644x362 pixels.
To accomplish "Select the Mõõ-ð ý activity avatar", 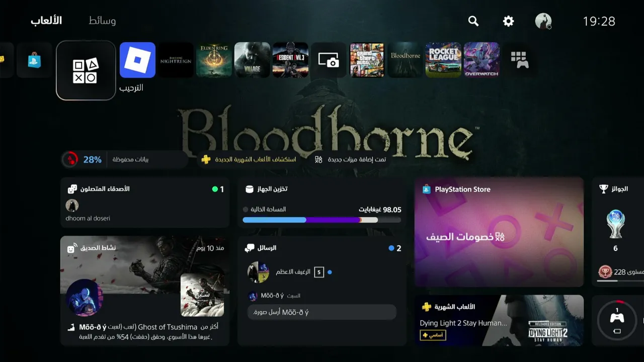I will (85, 298).
